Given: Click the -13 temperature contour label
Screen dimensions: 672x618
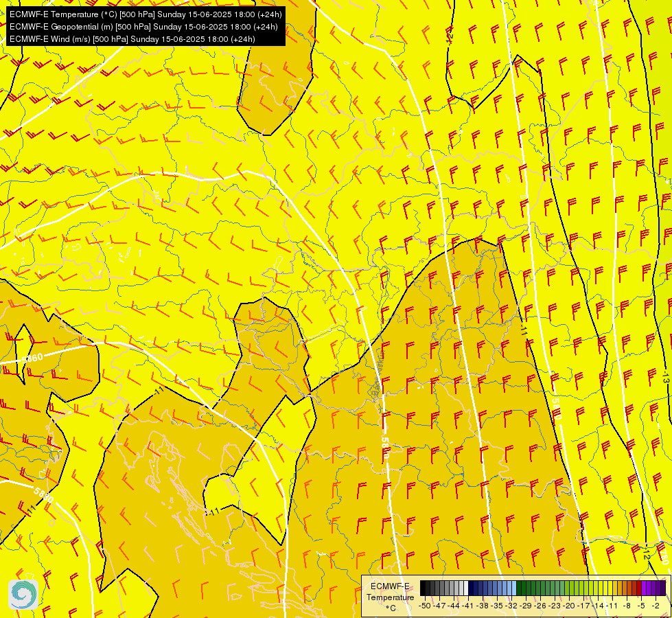Looking at the screenshot, I should pyautogui.click(x=666, y=378).
